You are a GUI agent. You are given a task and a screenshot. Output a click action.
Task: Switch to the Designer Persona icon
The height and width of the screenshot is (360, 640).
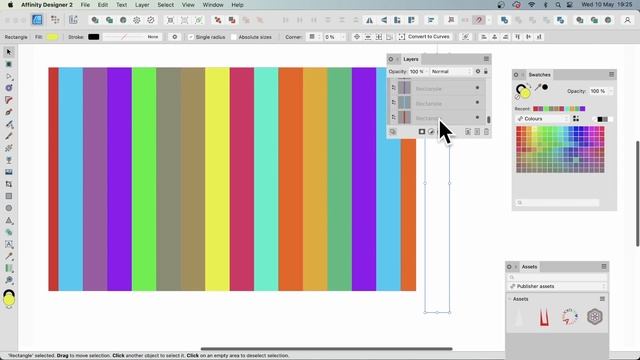tap(37, 20)
